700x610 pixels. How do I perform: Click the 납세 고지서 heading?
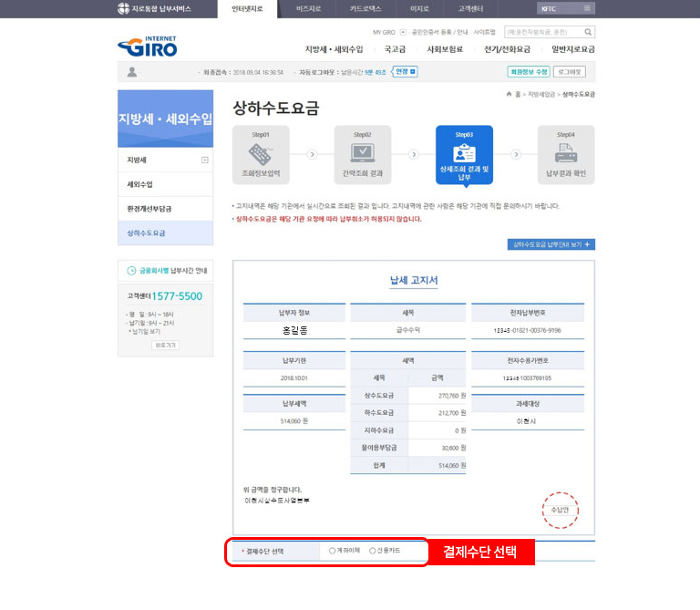pyautogui.click(x=414, y=280)
